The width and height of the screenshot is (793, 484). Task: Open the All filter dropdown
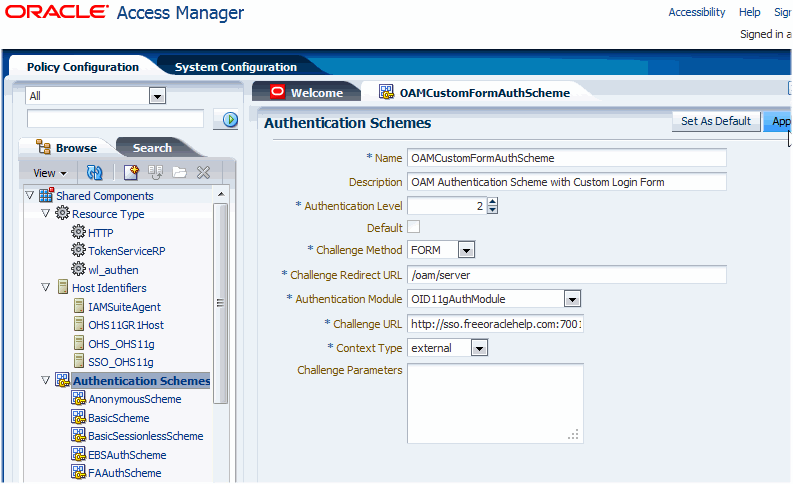coord(157,96)
